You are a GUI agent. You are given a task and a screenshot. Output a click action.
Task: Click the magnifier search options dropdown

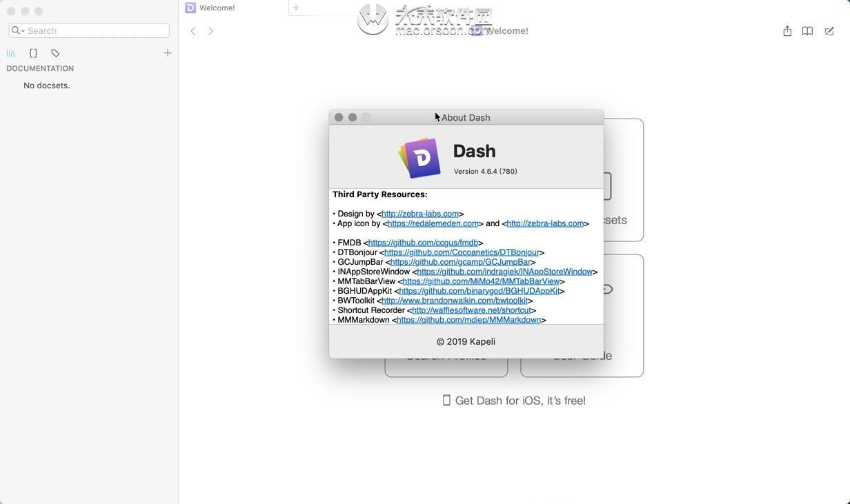click(18, 30)
